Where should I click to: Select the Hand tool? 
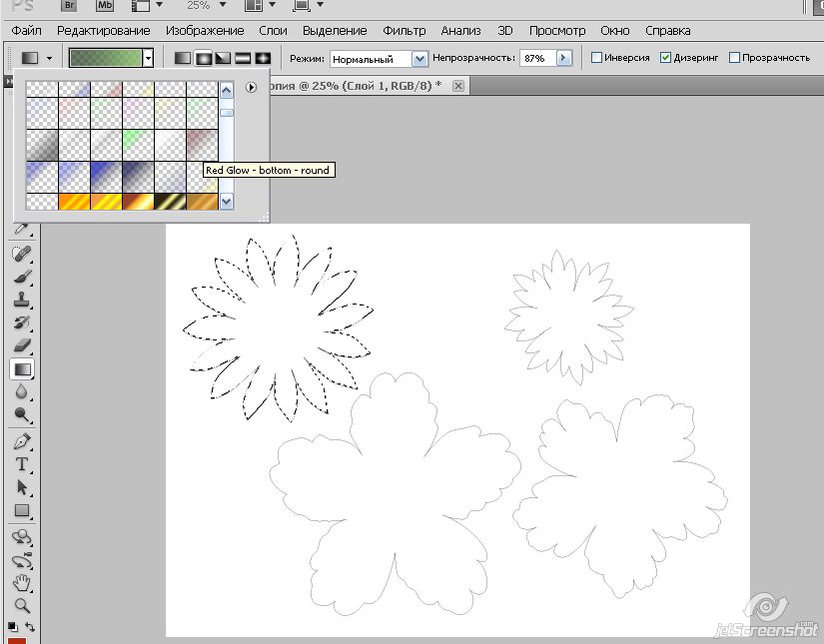pyautogui.click(x=21, y=583)
